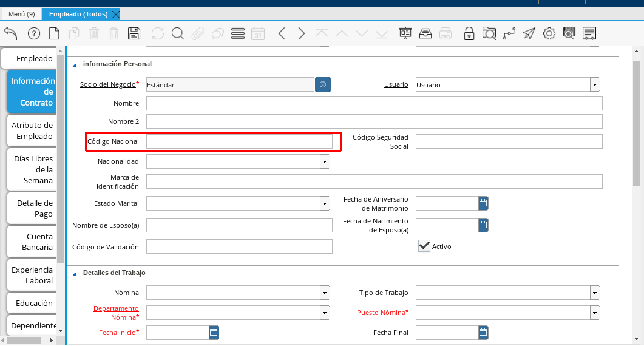Open the workflow icon in toolbar
644x346 pixels.
point(509,33)
